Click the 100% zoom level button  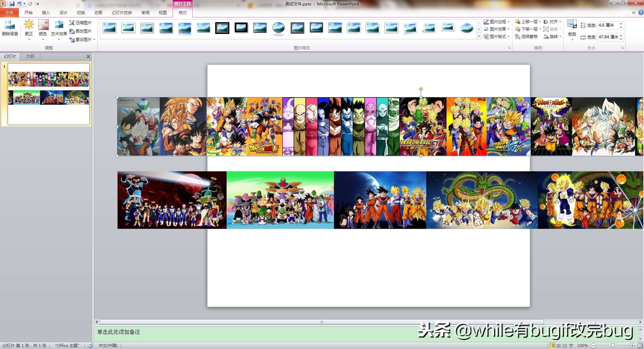click(582, 346)
